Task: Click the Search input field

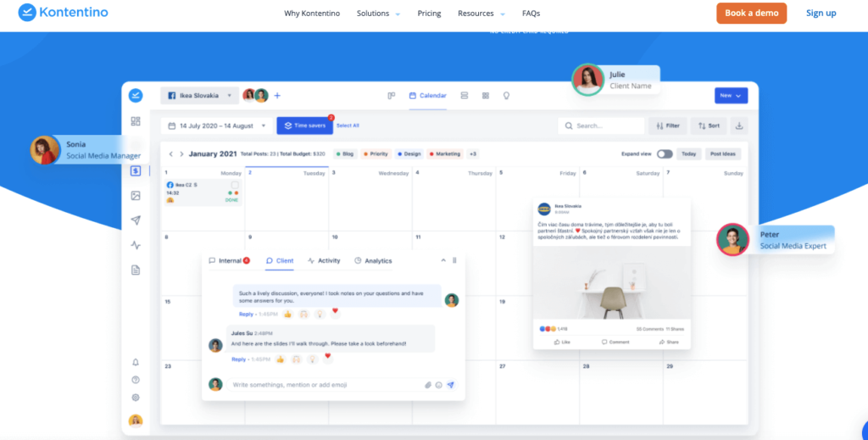Action: (x=601, y=125)
